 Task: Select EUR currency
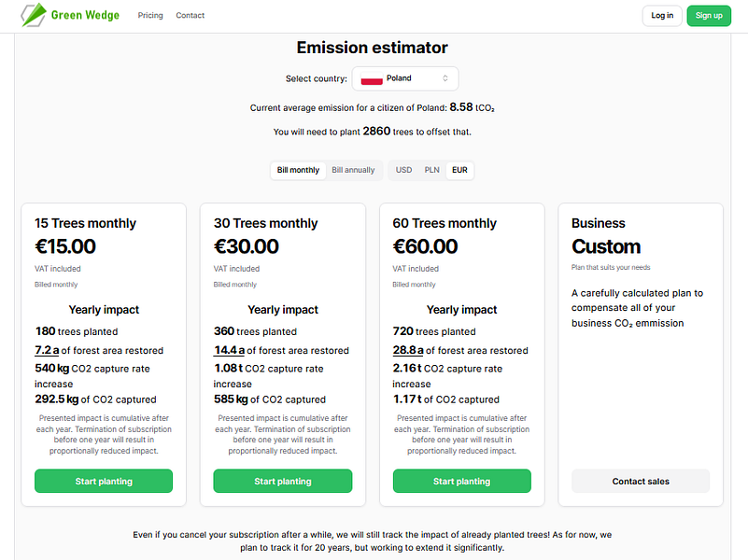pyautogui.click(x=459, y=170)
